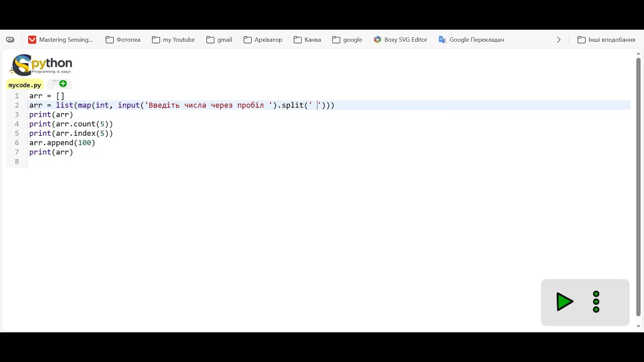Screen dimensions: 644x362
Task: Click 'print(arr)' on line 3
Action: pos(51,115)
